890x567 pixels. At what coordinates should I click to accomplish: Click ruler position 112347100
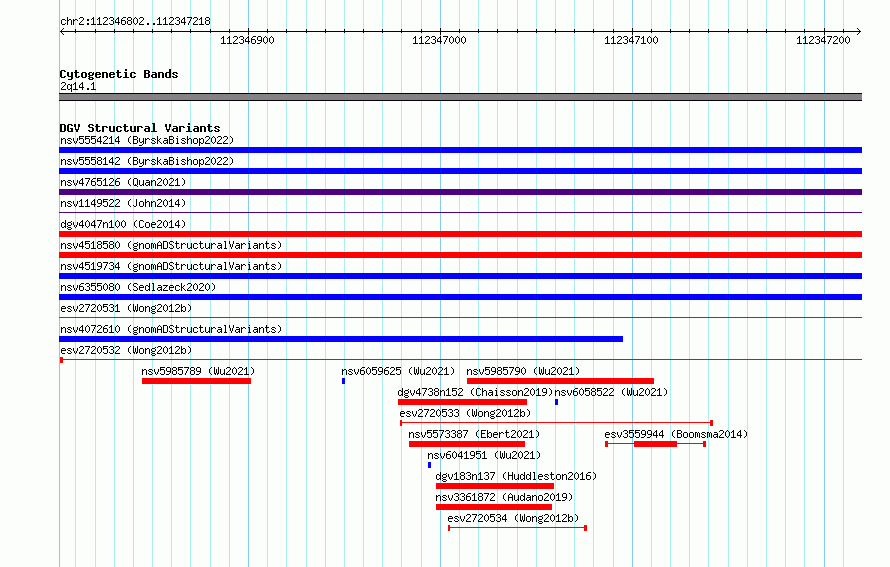click(631, 40)
